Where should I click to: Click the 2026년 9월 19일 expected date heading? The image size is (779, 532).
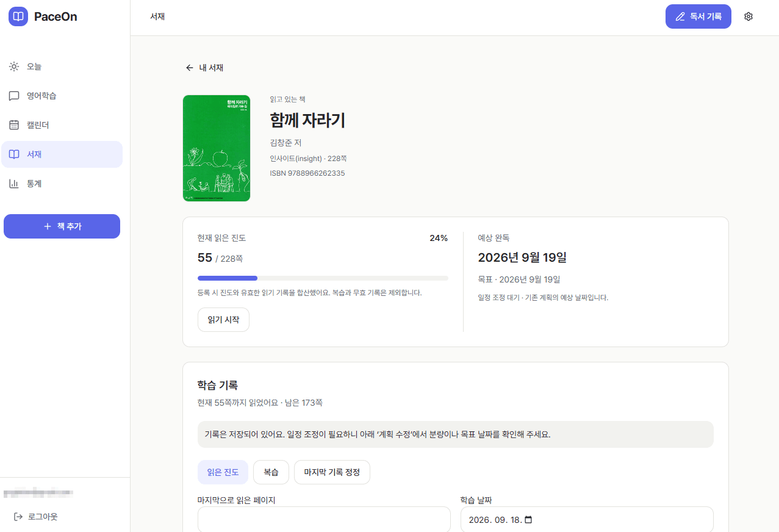522,257
